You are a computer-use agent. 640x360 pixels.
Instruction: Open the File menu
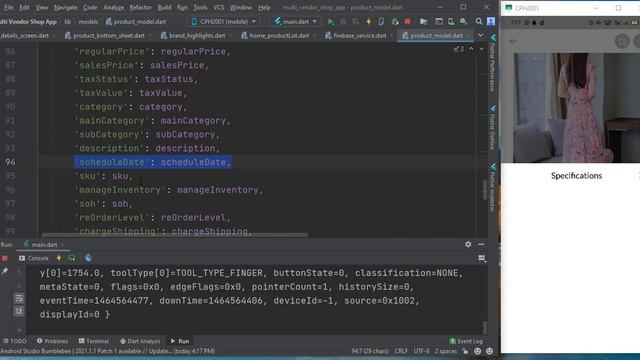pyautogui.click(x=8, y=7)
